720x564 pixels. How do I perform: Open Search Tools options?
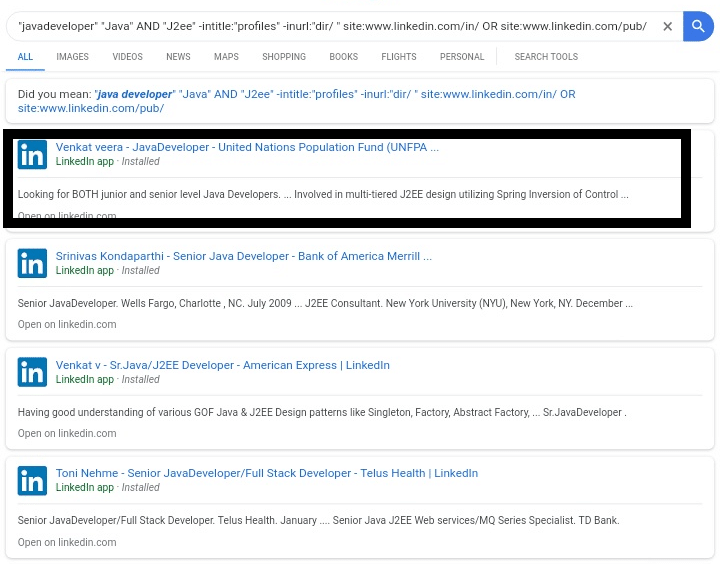pyautogui.click(x=546, y=56)
